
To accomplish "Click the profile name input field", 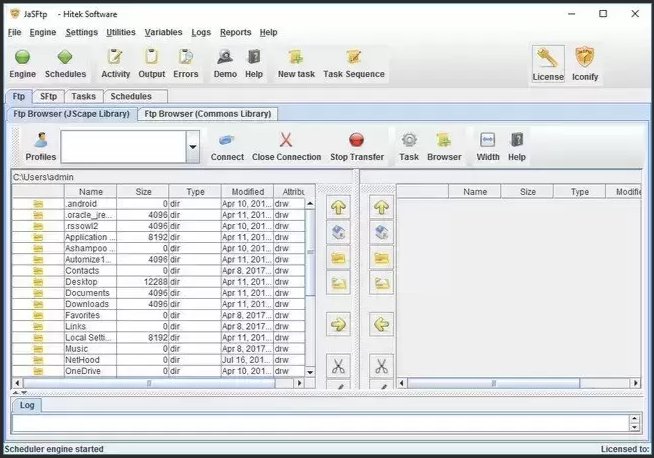I will [123, 146].
